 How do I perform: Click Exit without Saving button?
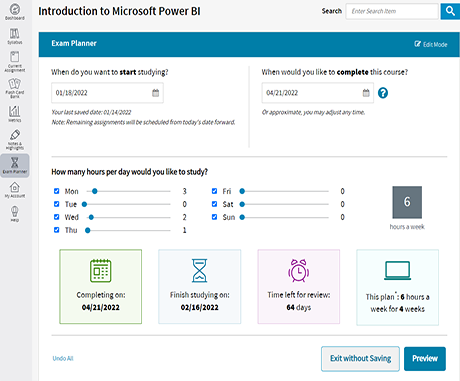[360, 359]
